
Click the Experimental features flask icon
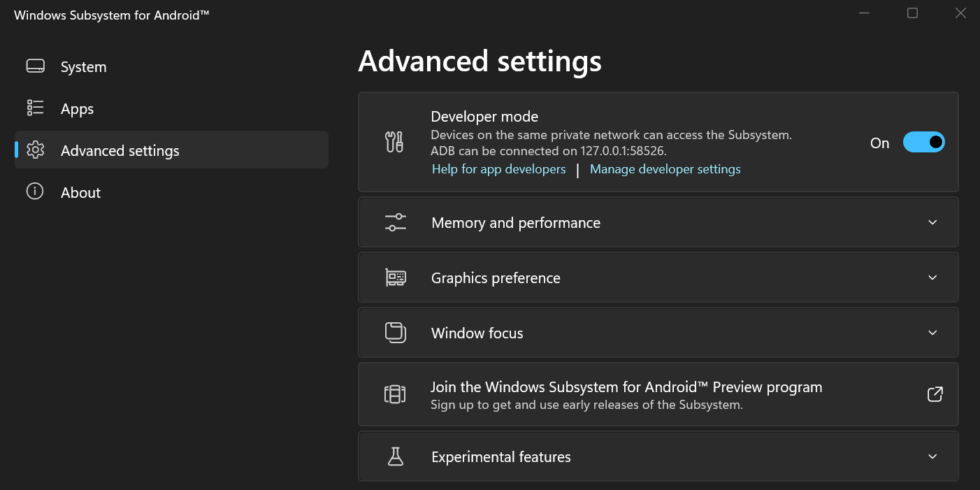(x=396, y=456)
